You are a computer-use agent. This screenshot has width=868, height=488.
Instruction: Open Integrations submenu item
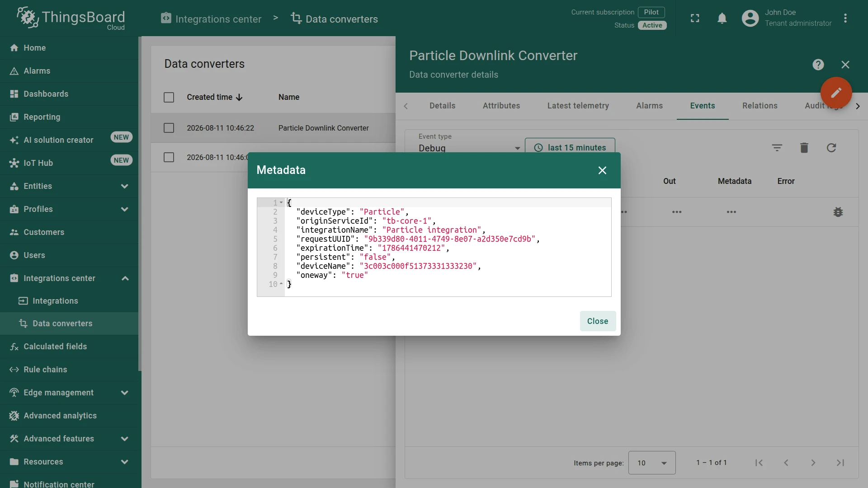point(69,301)
